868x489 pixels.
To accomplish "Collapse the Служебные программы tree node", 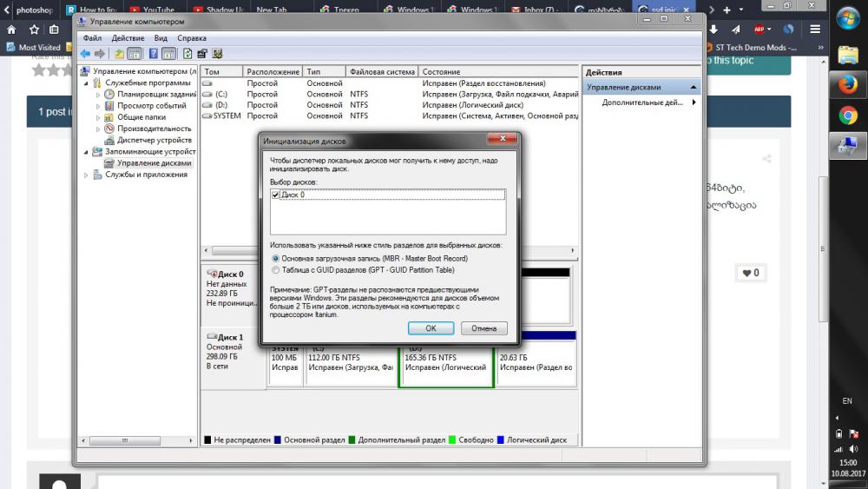I will pos(86,83).
